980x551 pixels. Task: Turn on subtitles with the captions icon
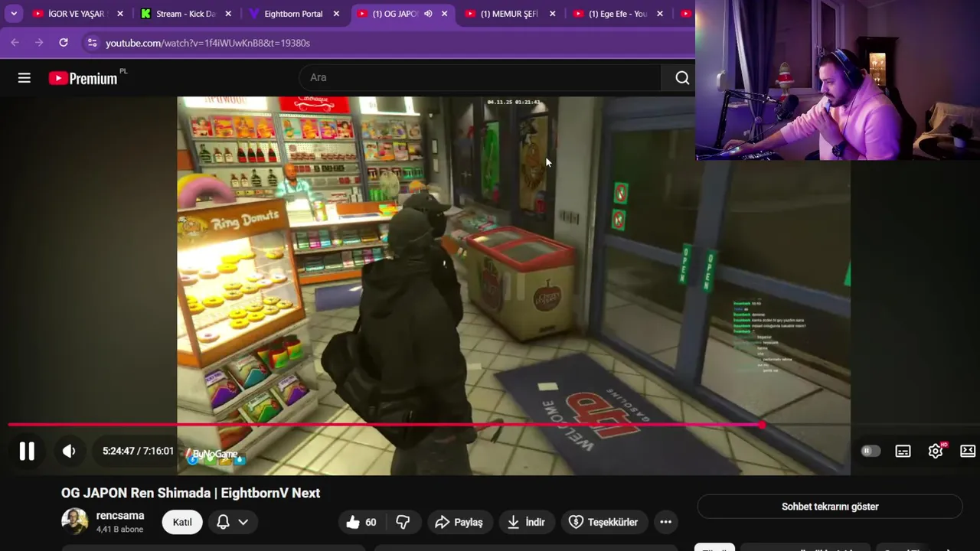903,451
